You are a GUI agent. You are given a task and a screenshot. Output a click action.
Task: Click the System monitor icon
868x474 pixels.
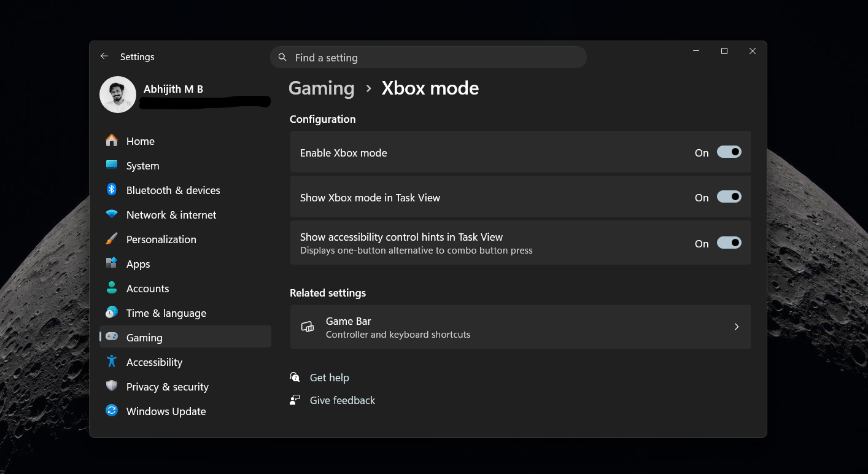(x=112, y=165)
